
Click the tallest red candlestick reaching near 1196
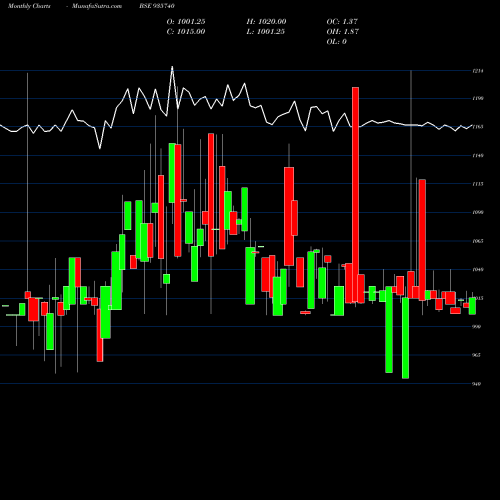(356, 195)
